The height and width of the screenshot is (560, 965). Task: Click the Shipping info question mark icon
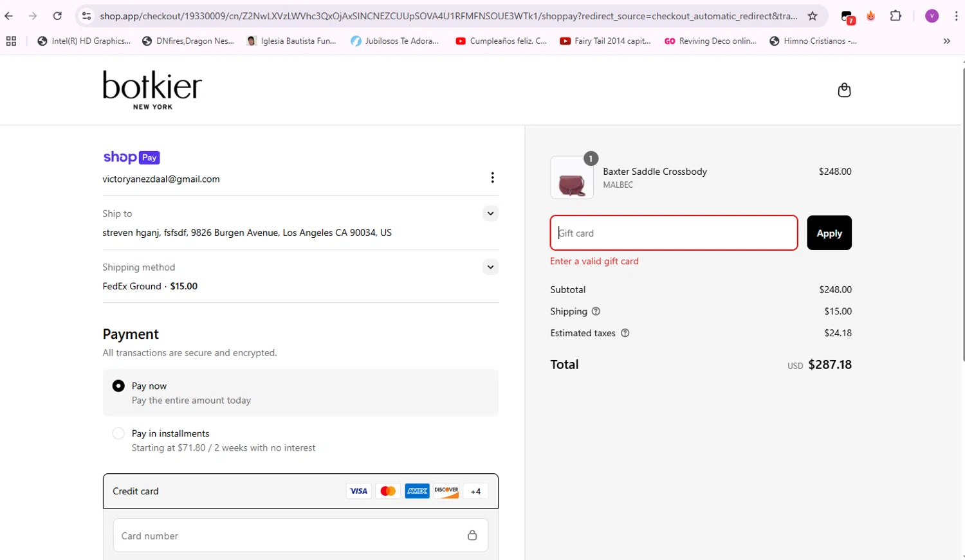click(x=596, y=311)
